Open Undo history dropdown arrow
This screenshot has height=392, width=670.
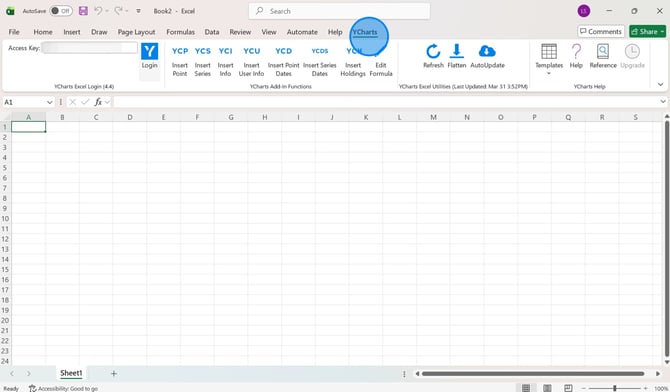pyautogui.click(x=107, y=11)
